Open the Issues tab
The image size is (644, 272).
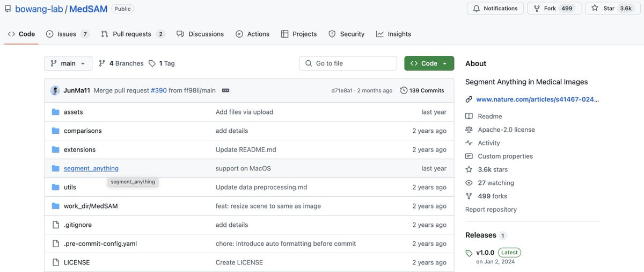(x=68, y=34)
